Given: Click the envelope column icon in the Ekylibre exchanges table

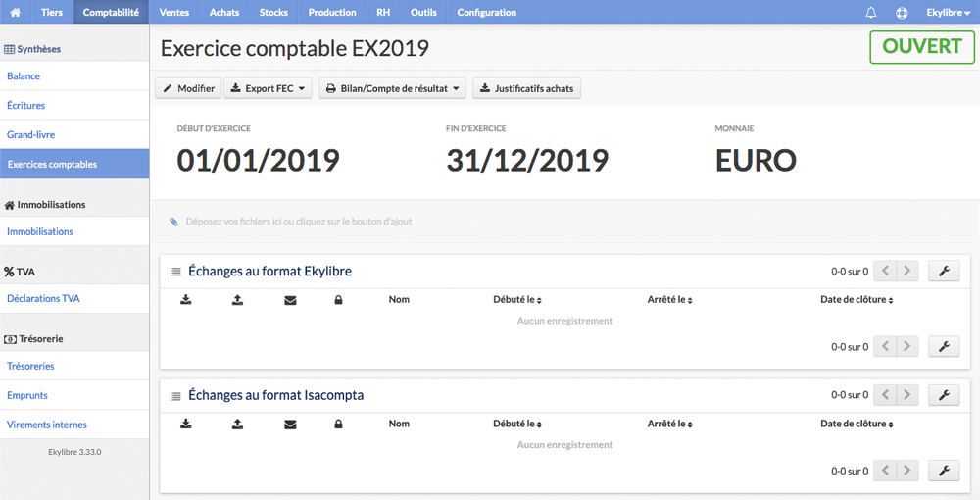Looking at the screenshot, I should tap(290, 301).
